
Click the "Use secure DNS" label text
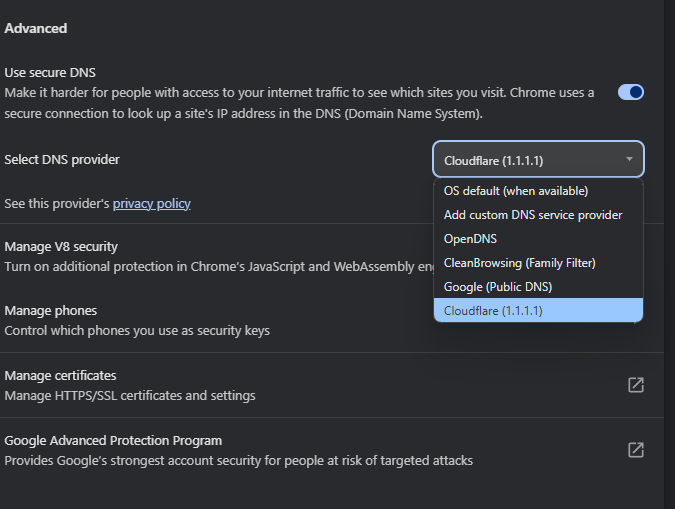(56, 73)
